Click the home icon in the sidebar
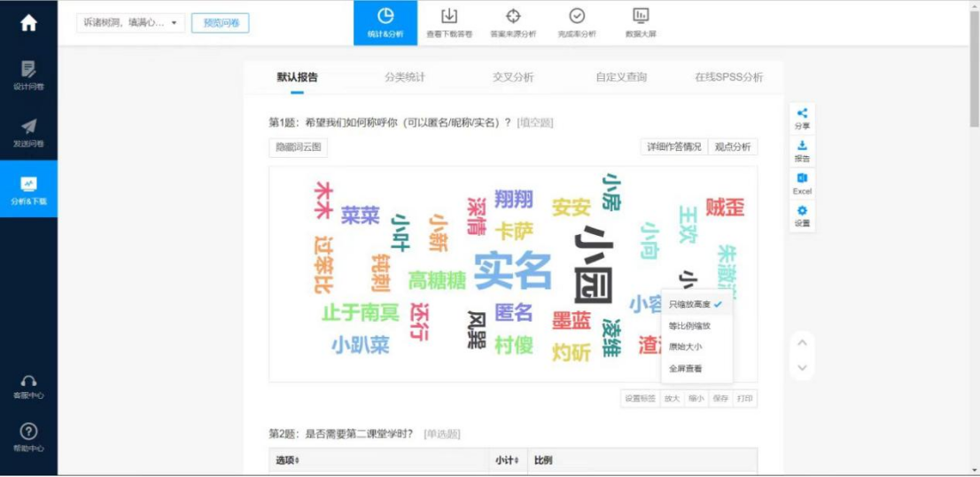980x477 pixels. [x=28, y=23]
